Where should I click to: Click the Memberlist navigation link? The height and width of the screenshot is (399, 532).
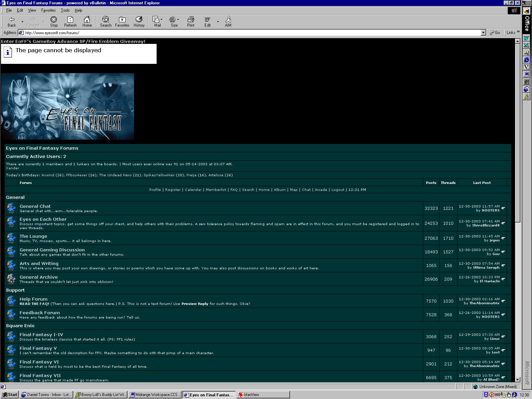[216, 190]
